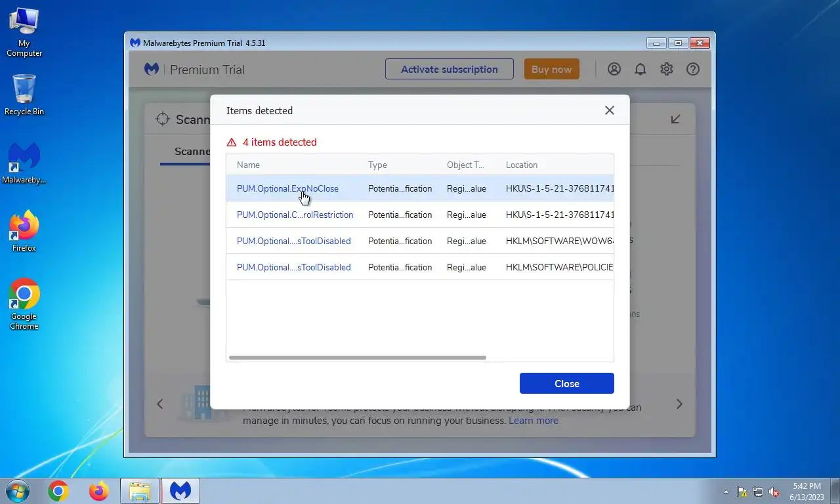Open the Recycle Bin desktop icon
The height and width of the screenshot is (504, 840).
click(x=24, y=95)
